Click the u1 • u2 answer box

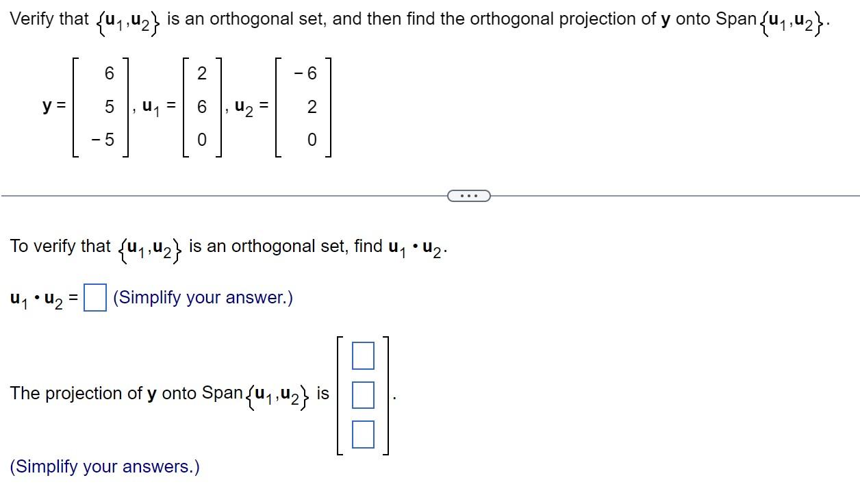point(94,297)
